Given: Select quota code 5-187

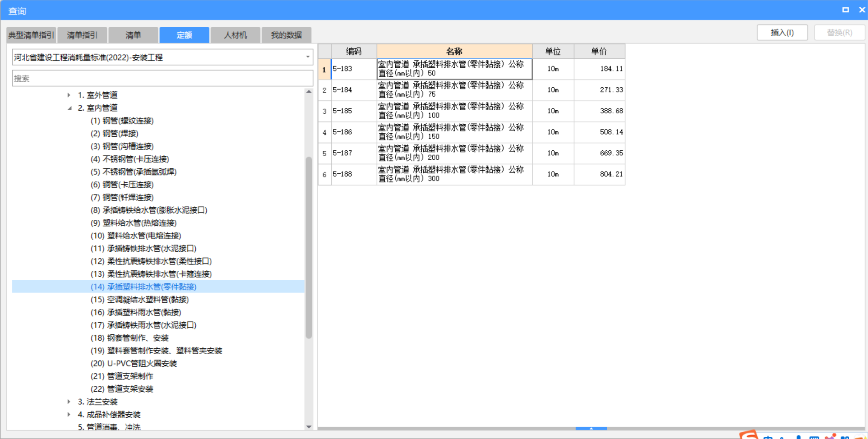Looking at the screenshot, I should click(354, 153).
